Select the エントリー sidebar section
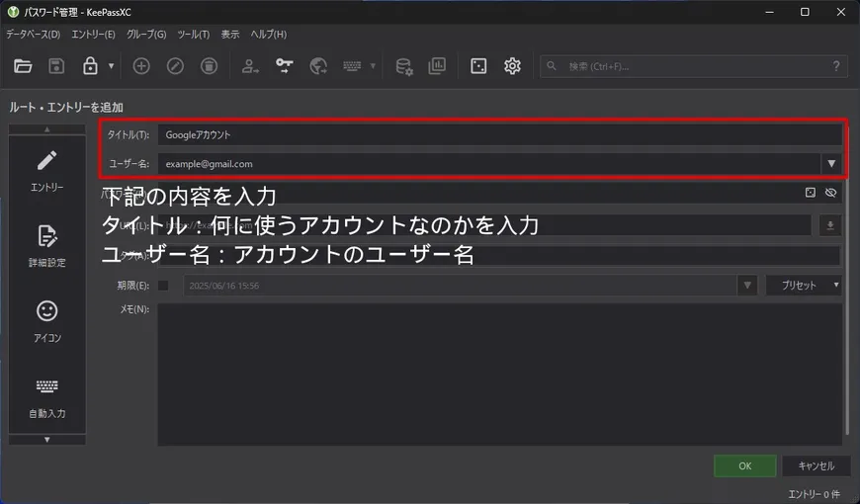 [x=47, y=171]
